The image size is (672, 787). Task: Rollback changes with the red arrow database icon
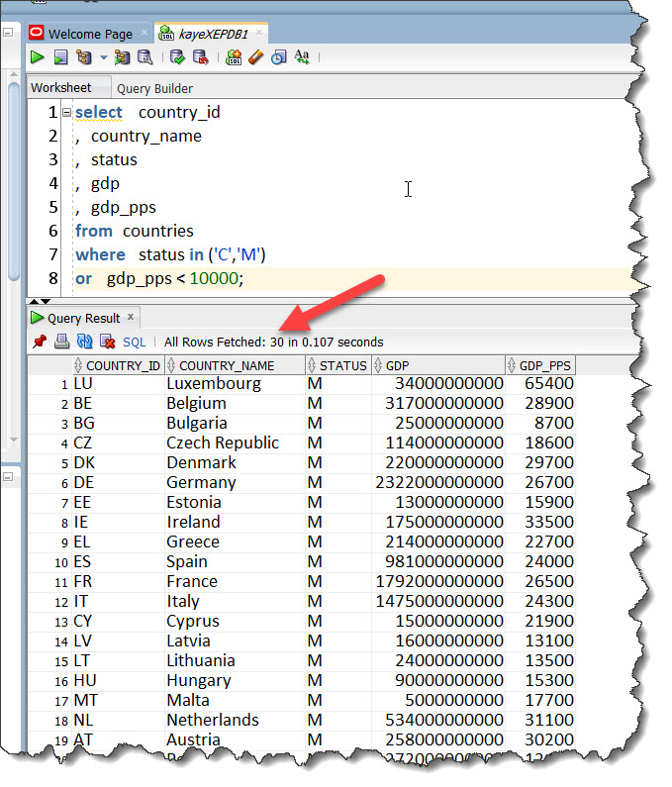(201, 57)
